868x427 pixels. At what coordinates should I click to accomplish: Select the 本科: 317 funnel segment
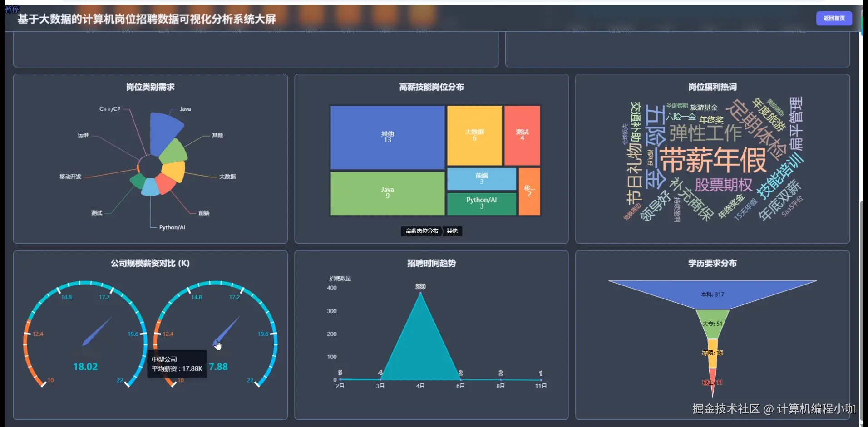[713, 294]
